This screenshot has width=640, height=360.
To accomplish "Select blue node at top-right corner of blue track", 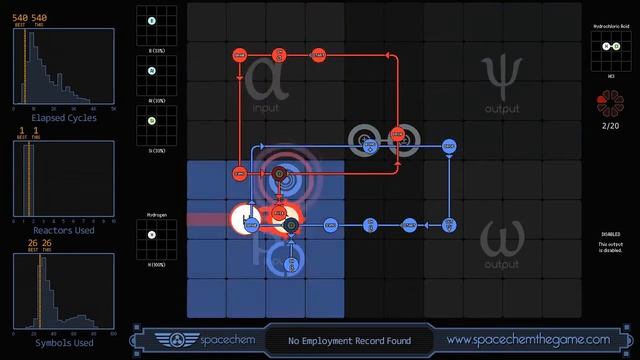I will pyautogui.click(x=449, y=146).
